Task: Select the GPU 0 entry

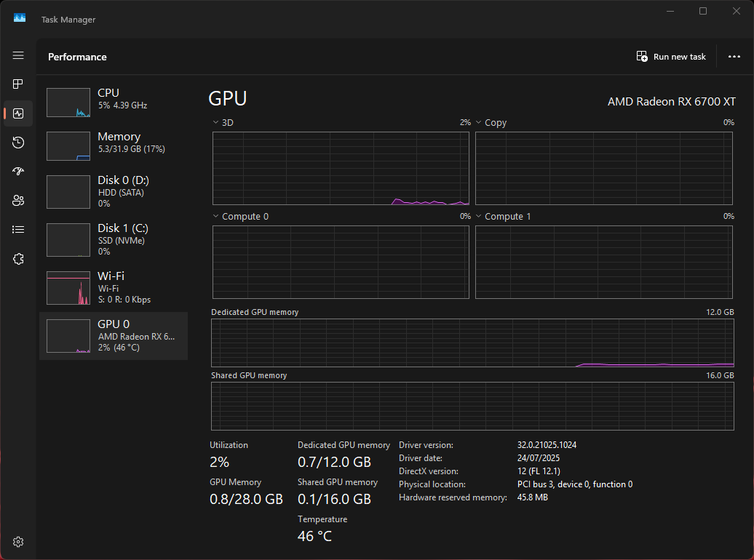Action: [114, 335]
